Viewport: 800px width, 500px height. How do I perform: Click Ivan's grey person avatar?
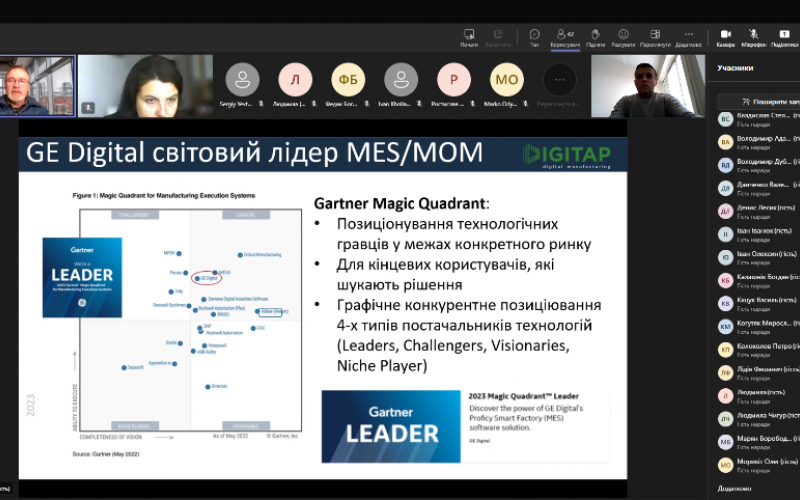click(401, 80)
